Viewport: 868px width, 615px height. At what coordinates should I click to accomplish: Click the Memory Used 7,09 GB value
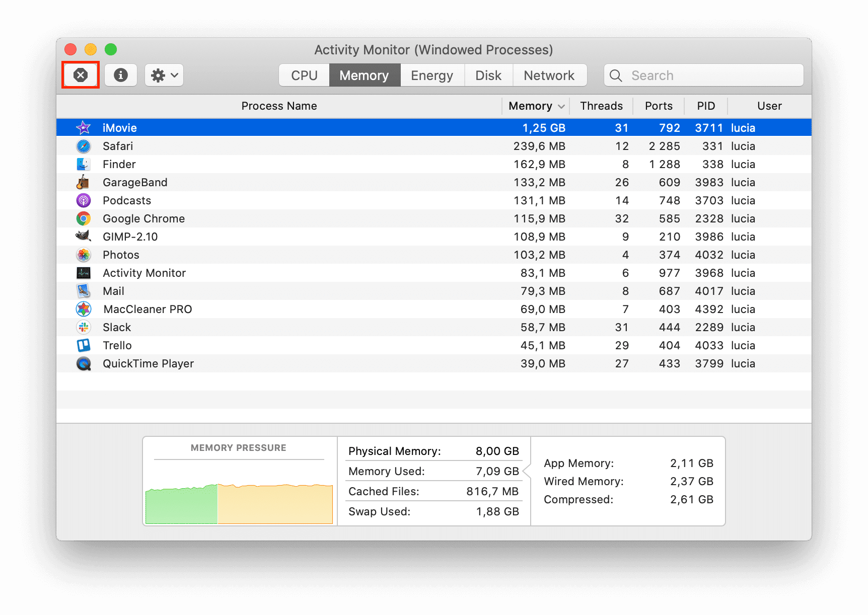[x=497, y=471]
